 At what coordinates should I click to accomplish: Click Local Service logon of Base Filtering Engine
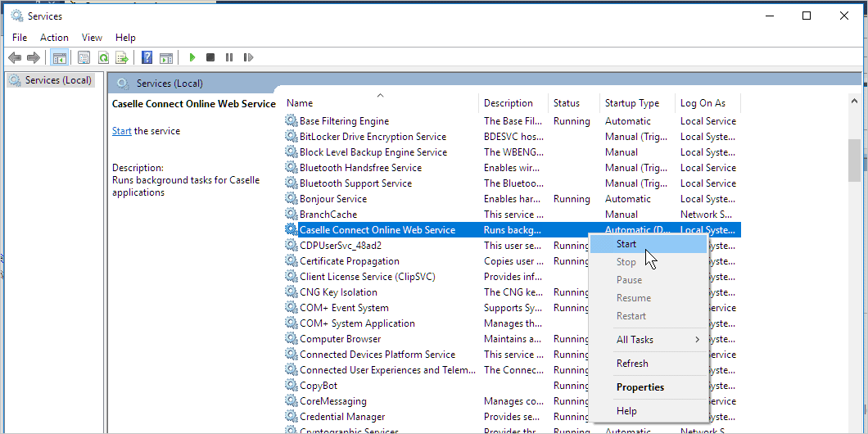[708, 120]
